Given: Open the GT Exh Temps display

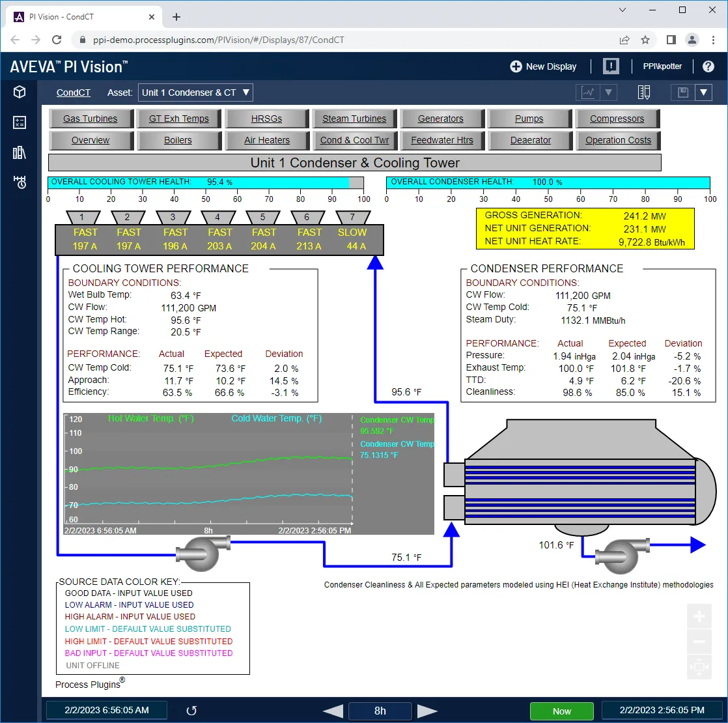Looking at the screenshot, I should pos(179,119).
